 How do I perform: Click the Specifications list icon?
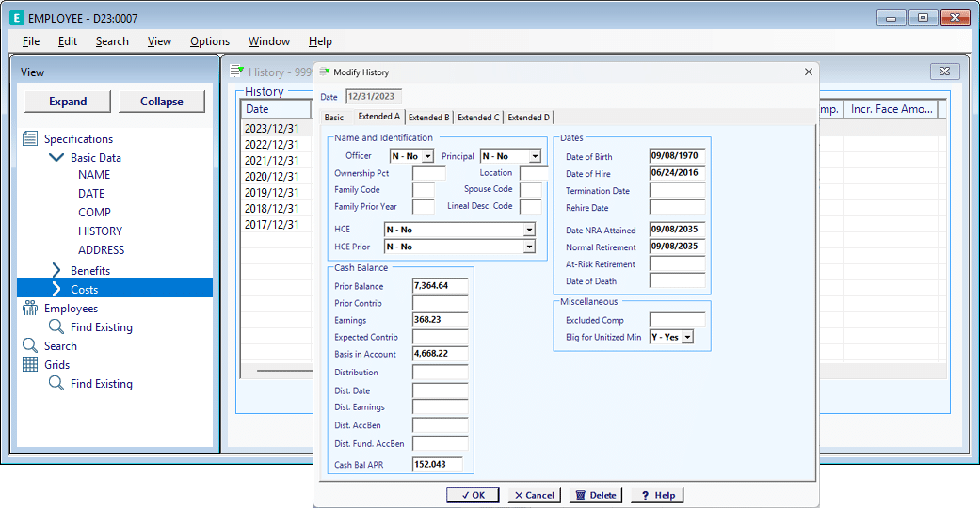coord(30,138)
